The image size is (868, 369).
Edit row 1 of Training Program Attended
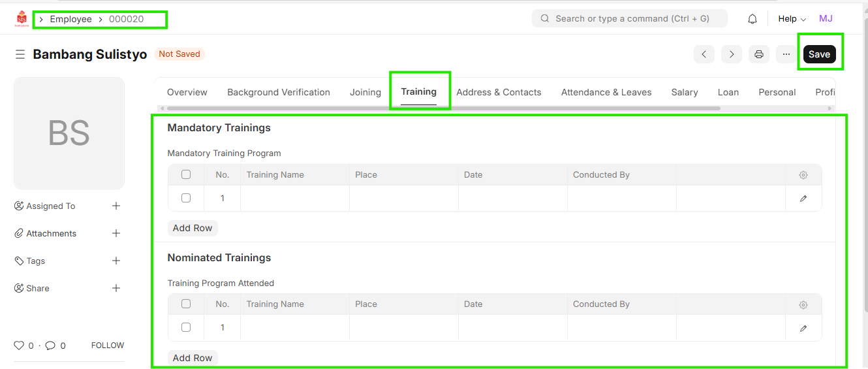tap(803, 328)
